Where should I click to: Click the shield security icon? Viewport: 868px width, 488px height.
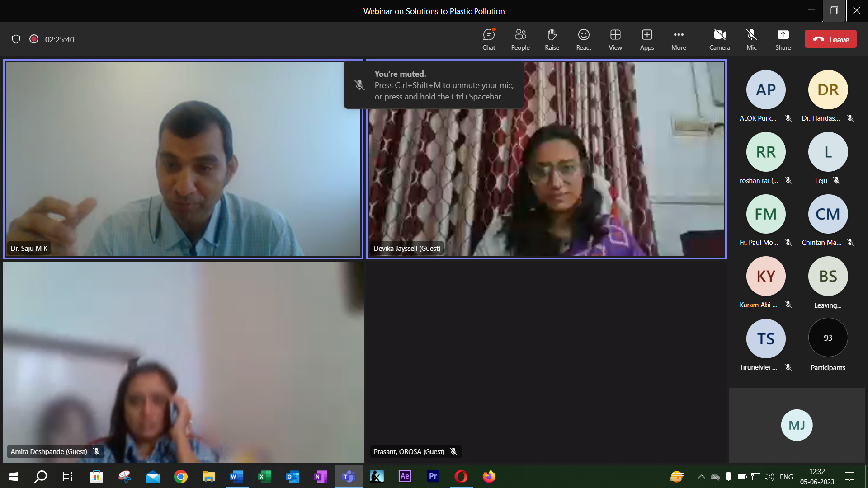click(16, 39)
